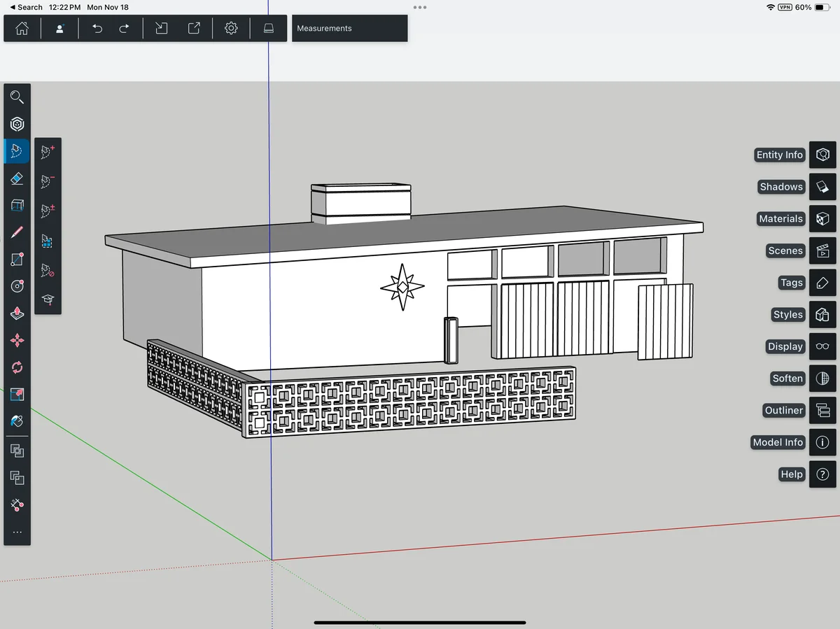
Task: Undo the last action
Action: (x=97, y=29)
